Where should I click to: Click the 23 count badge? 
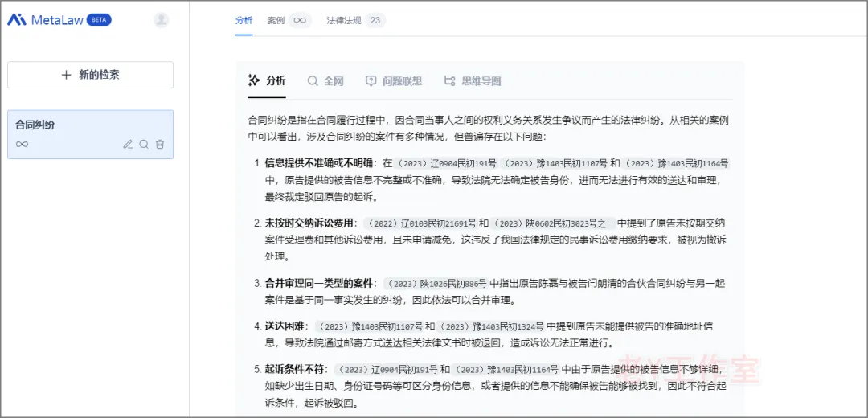(375, 20)
